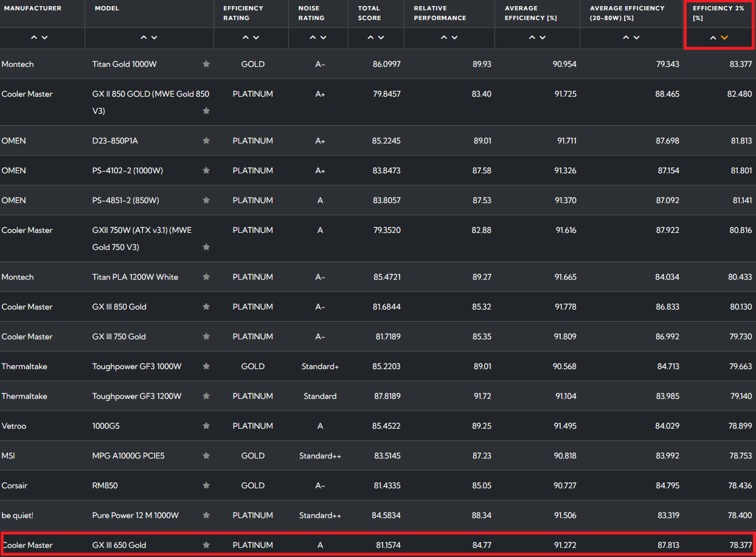Viewport: 756px width, 557px height.
Task: Star the Pure Power 12 M 1000W model
Action: 206,515
